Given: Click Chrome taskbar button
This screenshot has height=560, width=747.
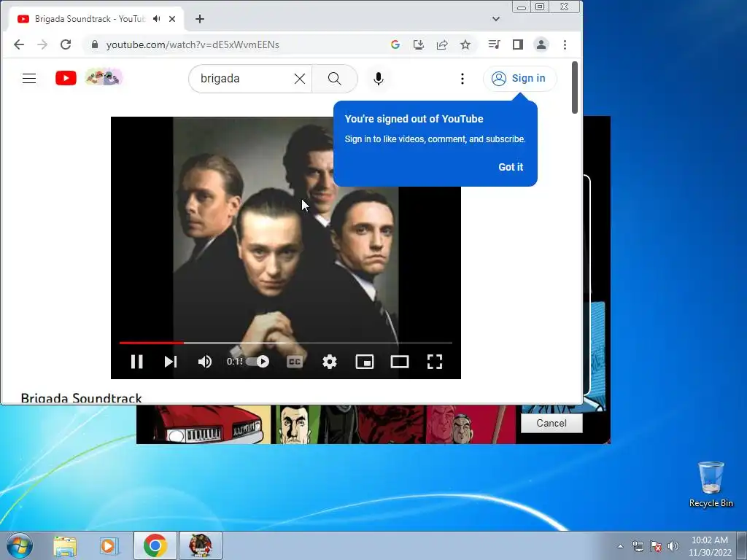Looking at the screenshot, I should click(x=155, y=545).
